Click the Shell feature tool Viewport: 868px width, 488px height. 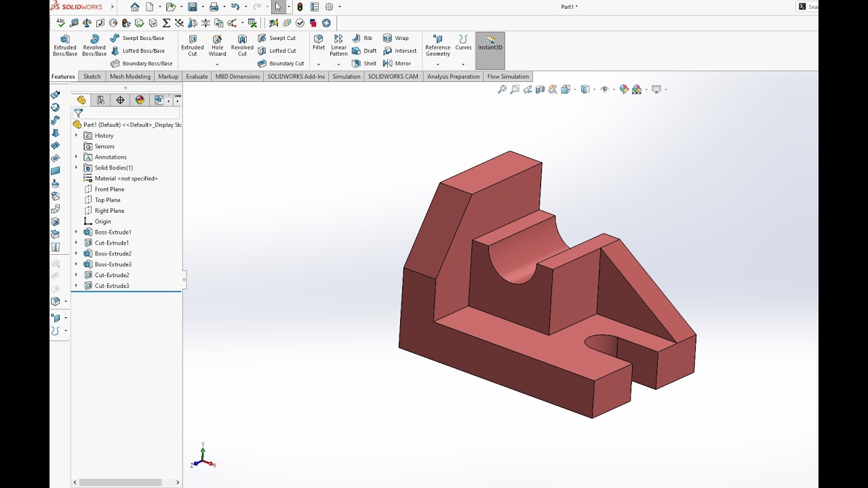(363, 64)
